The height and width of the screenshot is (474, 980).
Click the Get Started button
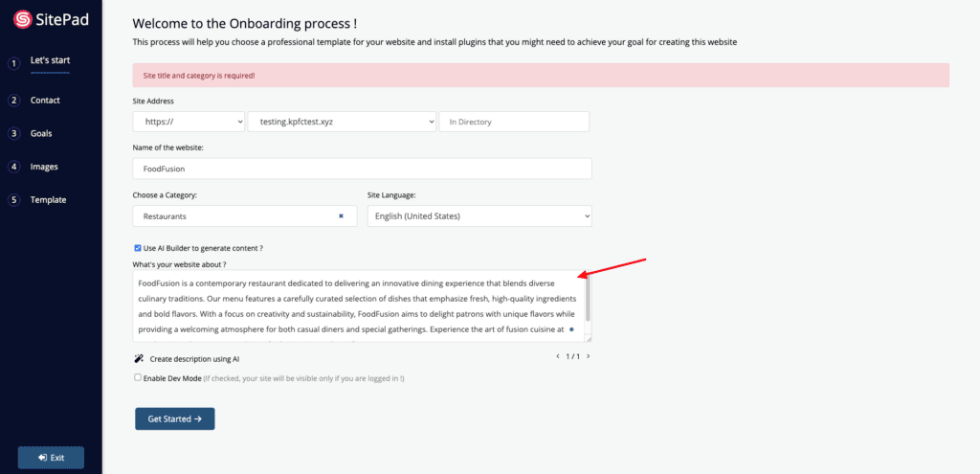tap(175, 419)
